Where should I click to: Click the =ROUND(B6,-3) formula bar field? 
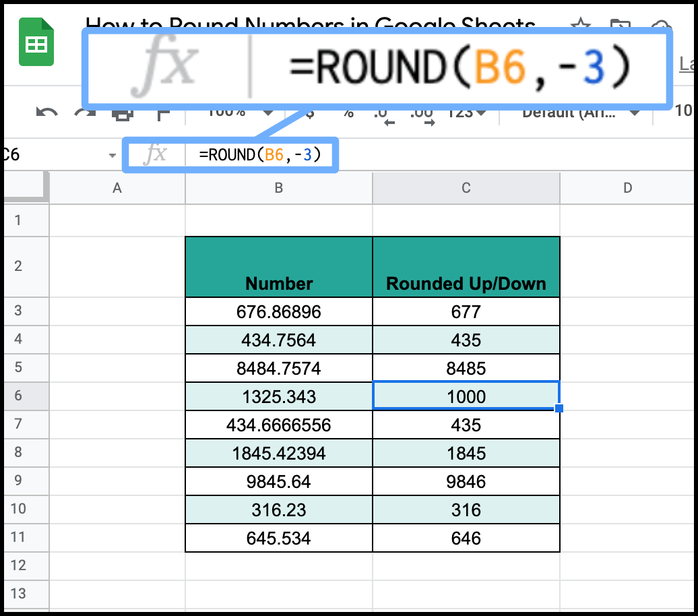pyautogui.click(x=259, y=154)
